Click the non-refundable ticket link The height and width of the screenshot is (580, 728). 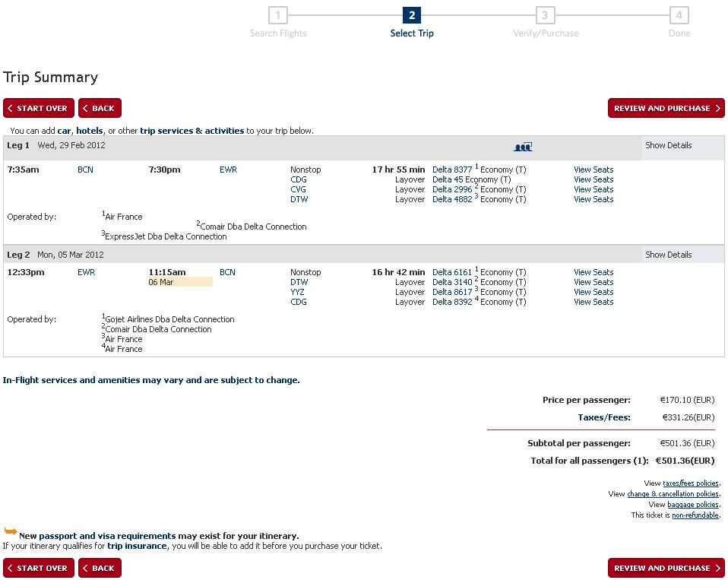[695, 515]
